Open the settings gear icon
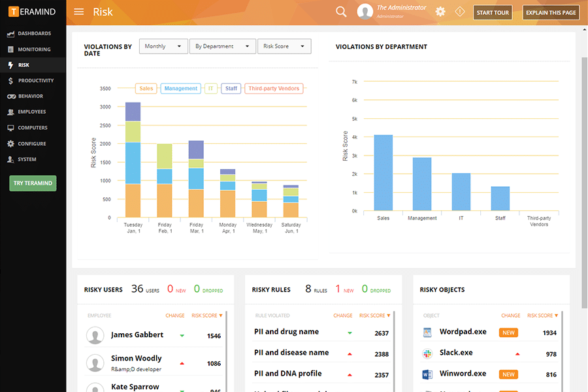Viewport: 588px width, 392px height. tap(440, 12)
